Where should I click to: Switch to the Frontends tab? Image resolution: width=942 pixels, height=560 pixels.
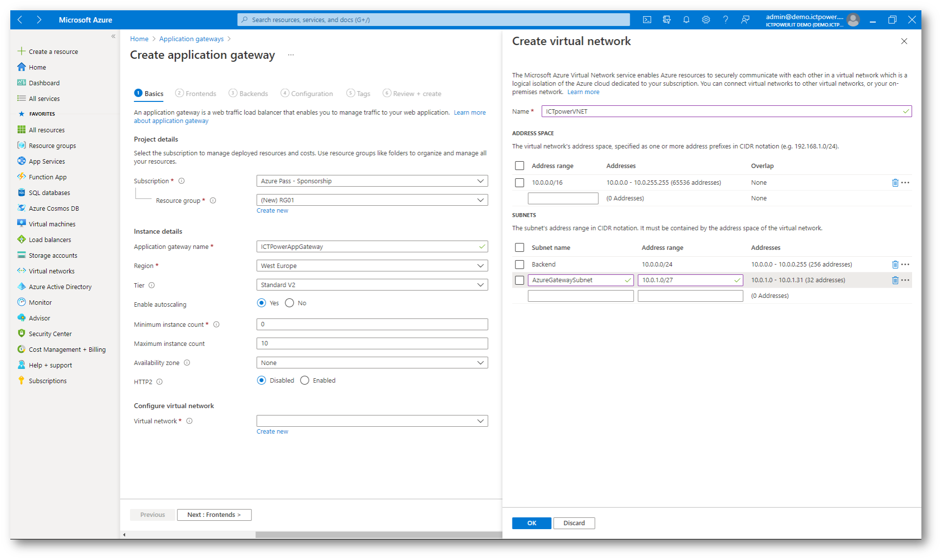tap(196, 94)
